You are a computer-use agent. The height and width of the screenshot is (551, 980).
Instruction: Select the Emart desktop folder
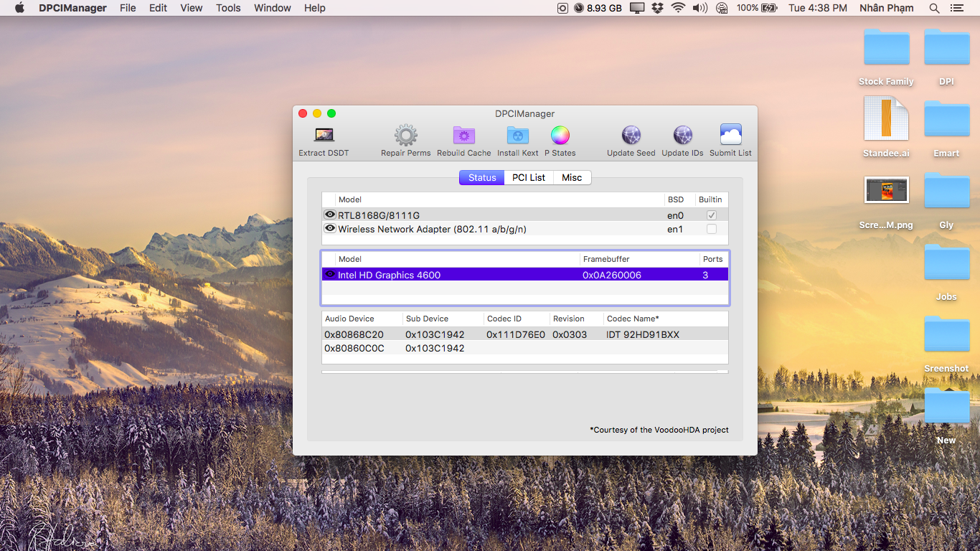[x=947, y=119]
